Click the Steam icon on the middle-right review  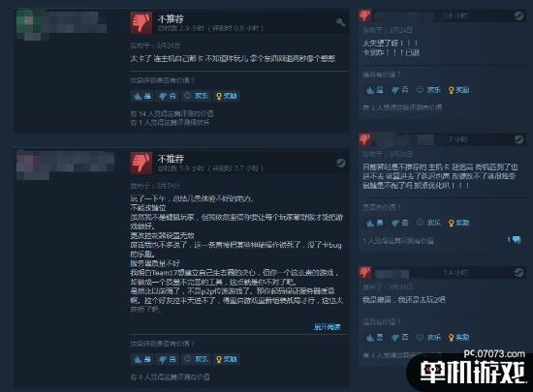click(x=518, y=139)
